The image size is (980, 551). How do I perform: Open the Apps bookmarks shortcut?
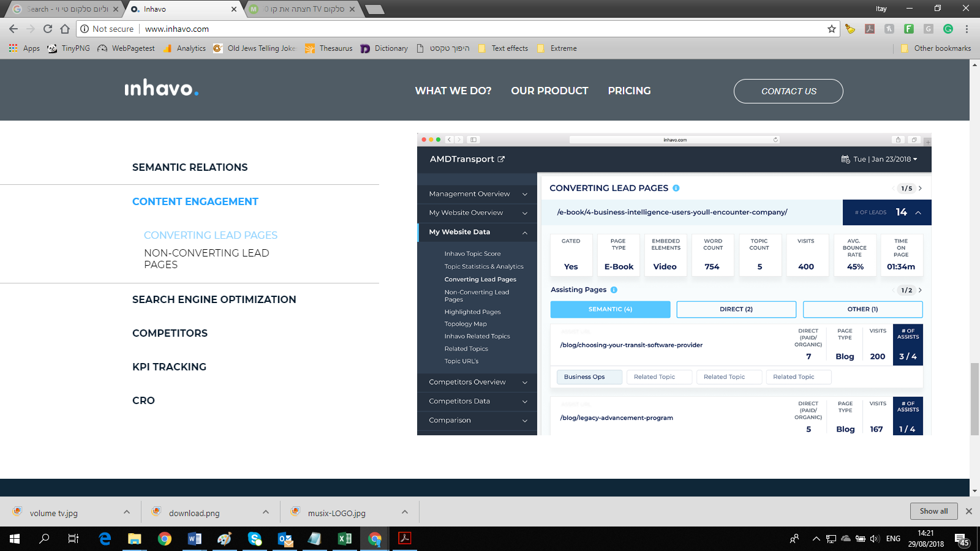pyautogui.click(x=24, y=48)
